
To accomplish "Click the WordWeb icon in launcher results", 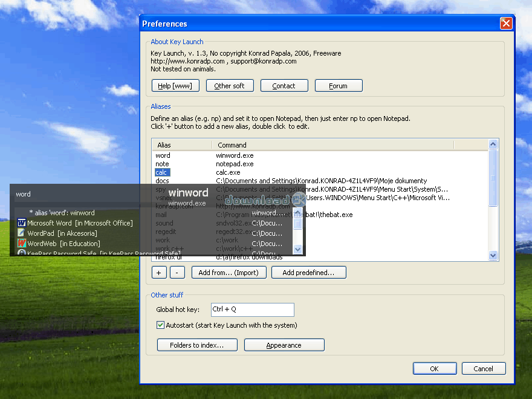I will (x=22, y=244).
